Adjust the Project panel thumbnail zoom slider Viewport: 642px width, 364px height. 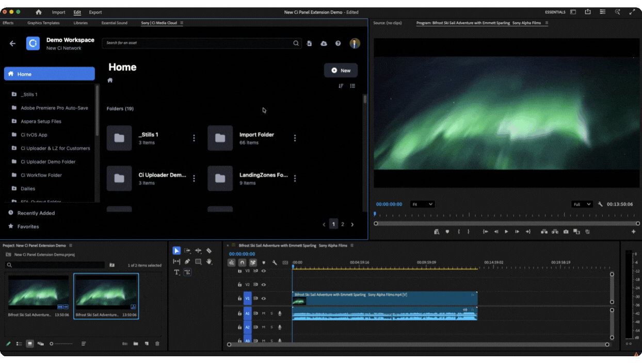[61, 344]
